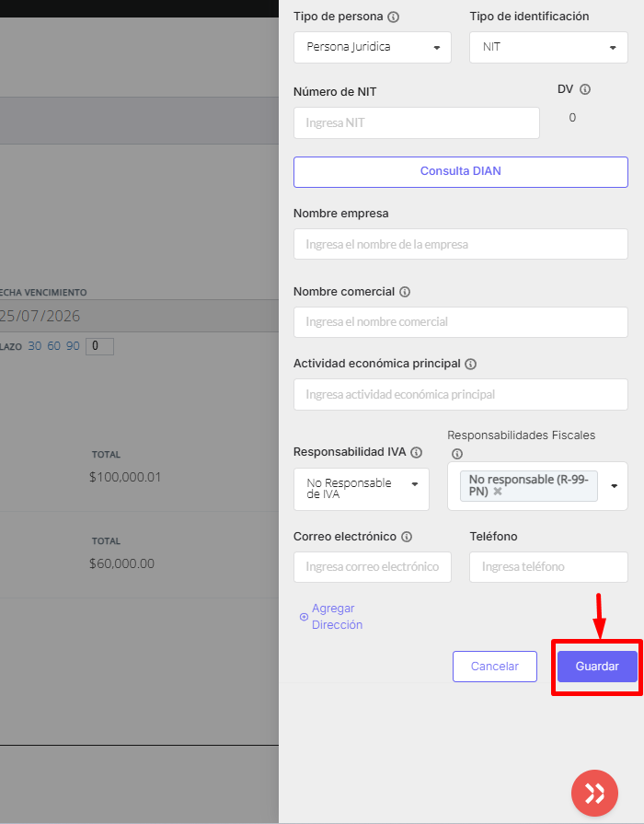Open the Responsabilidad IVA dropdown
This screenshot has height=824, width=644.
click(x=362, y=489)
